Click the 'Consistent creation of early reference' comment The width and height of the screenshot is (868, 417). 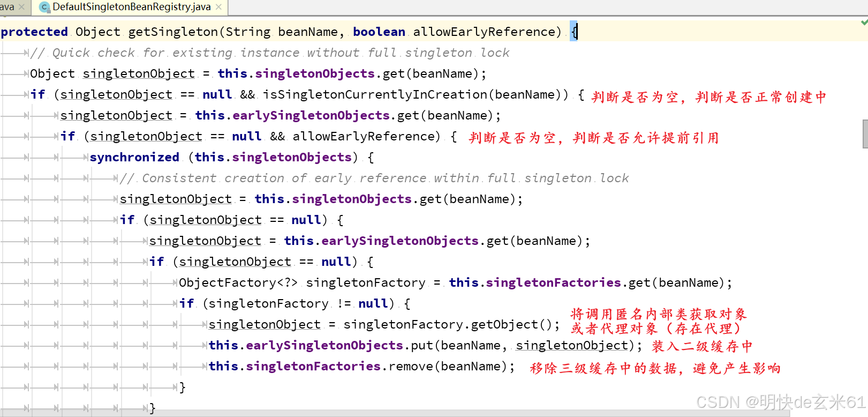pos(374,178)
